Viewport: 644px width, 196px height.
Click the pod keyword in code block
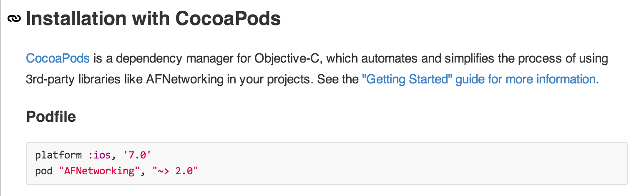pos(44,171)
